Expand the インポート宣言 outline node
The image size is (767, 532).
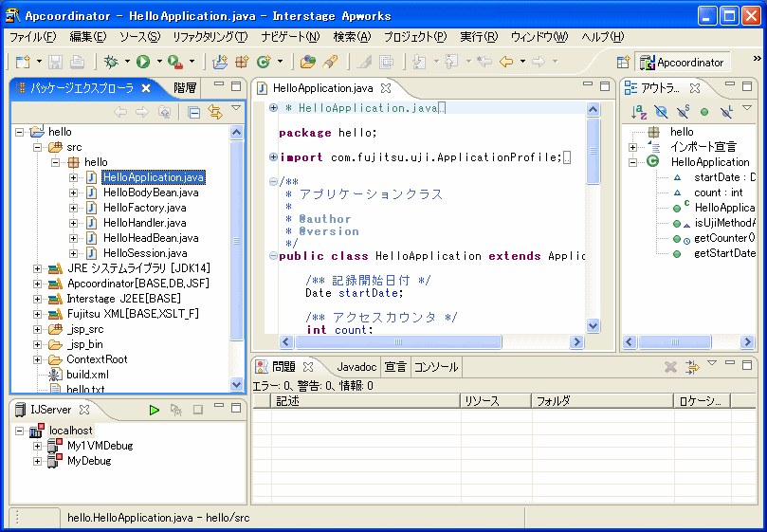632,147
